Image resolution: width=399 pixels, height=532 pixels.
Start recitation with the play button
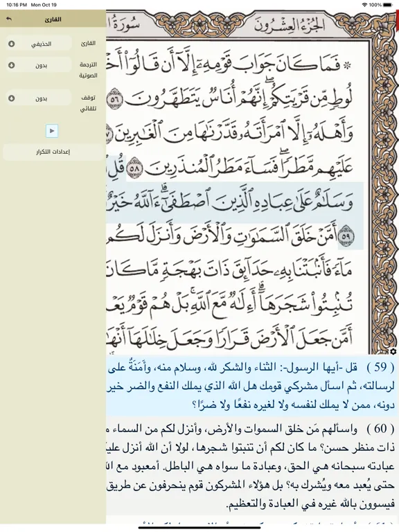point(52,131)
